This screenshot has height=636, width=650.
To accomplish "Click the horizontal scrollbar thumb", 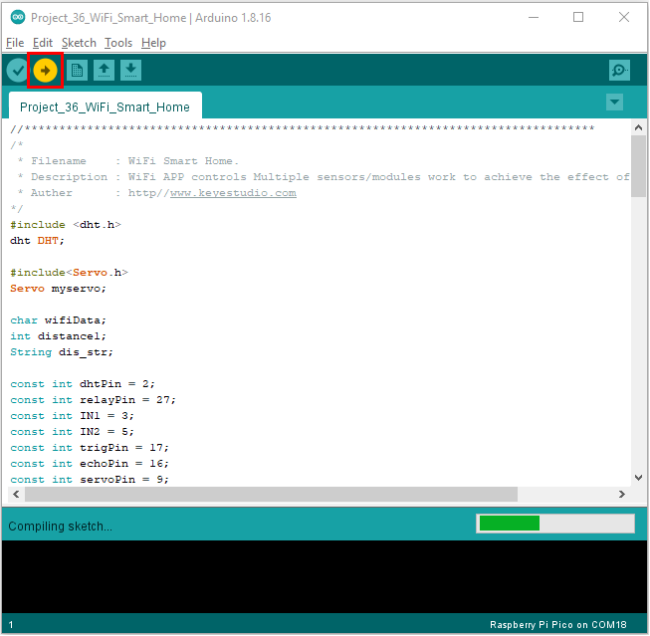I will (x=271, y=495).
